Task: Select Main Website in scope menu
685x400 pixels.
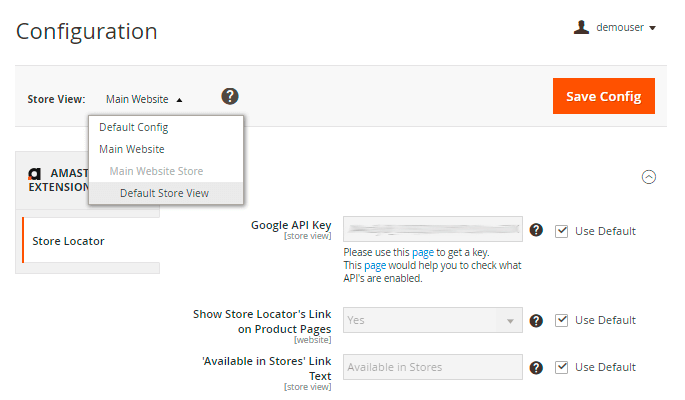Action: pos(131,149)
